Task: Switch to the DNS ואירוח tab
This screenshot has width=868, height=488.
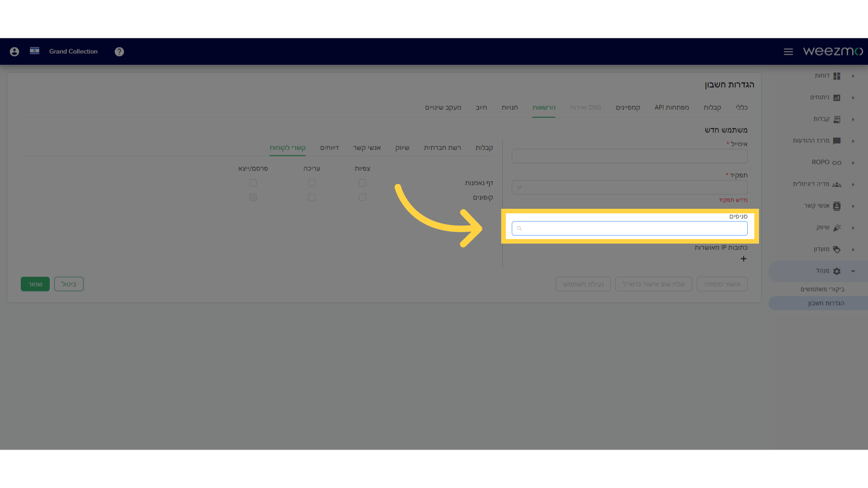Action: (x=585, y=108)
